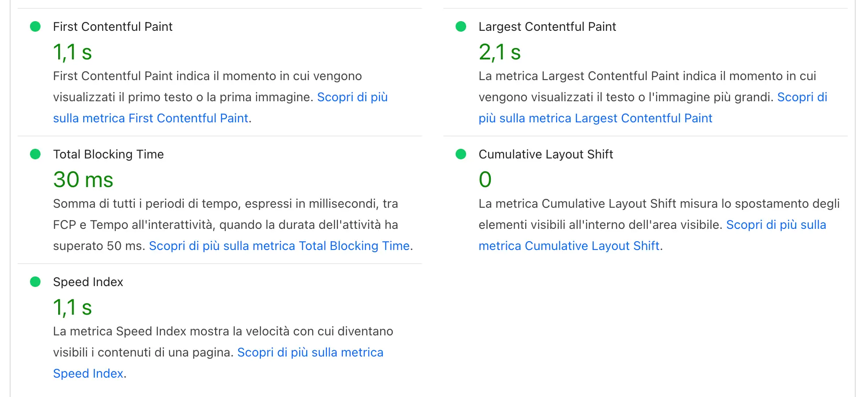Select the First Contentful Paint heading
The image size is (868, 397).
pyautogui.click(x=113, y=26)
